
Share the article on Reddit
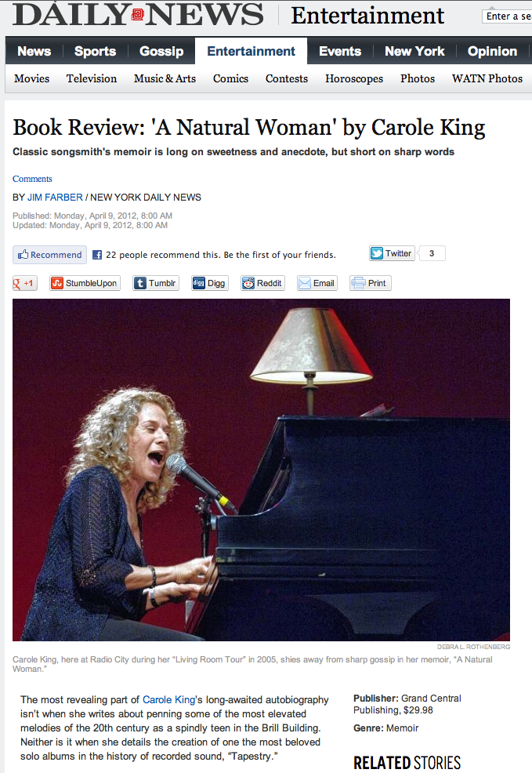pos(263,283)
